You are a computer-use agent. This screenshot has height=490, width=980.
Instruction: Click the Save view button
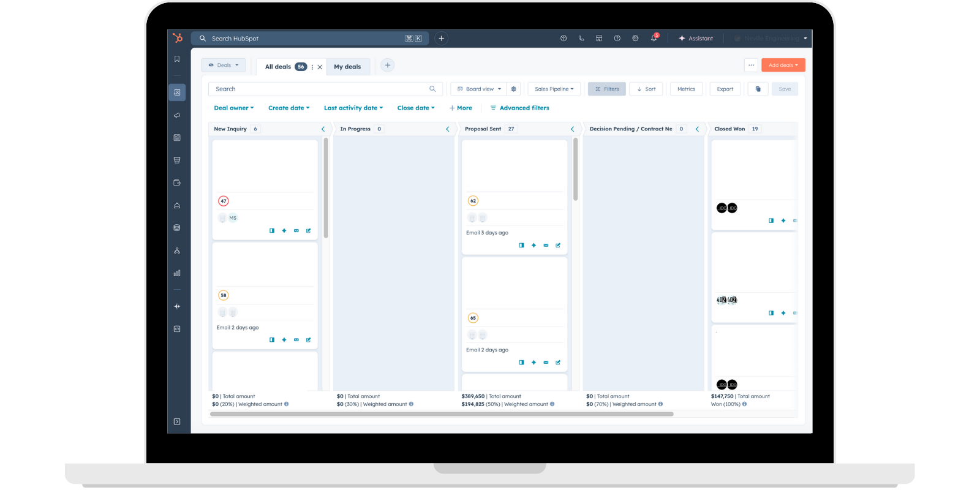click(x=785, y=89)
